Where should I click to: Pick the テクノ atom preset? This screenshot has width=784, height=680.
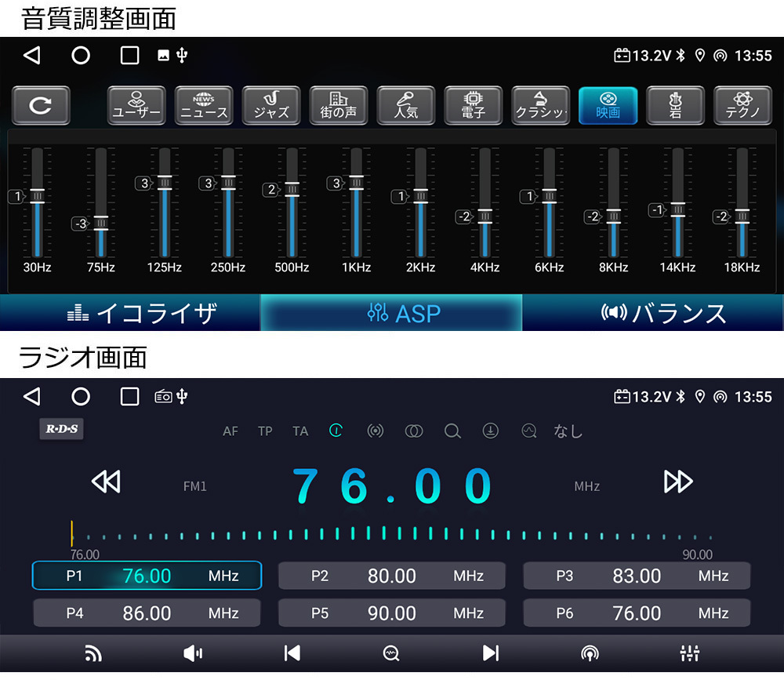coord(743,106)
